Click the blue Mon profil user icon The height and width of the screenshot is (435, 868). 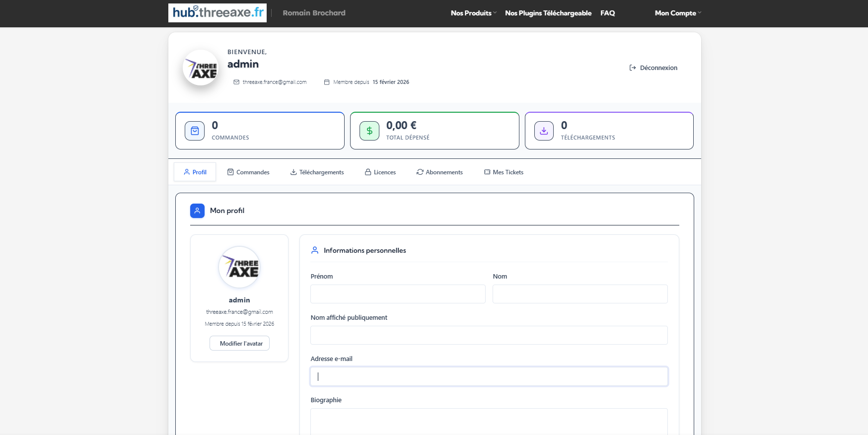click(x=197, y=211)
